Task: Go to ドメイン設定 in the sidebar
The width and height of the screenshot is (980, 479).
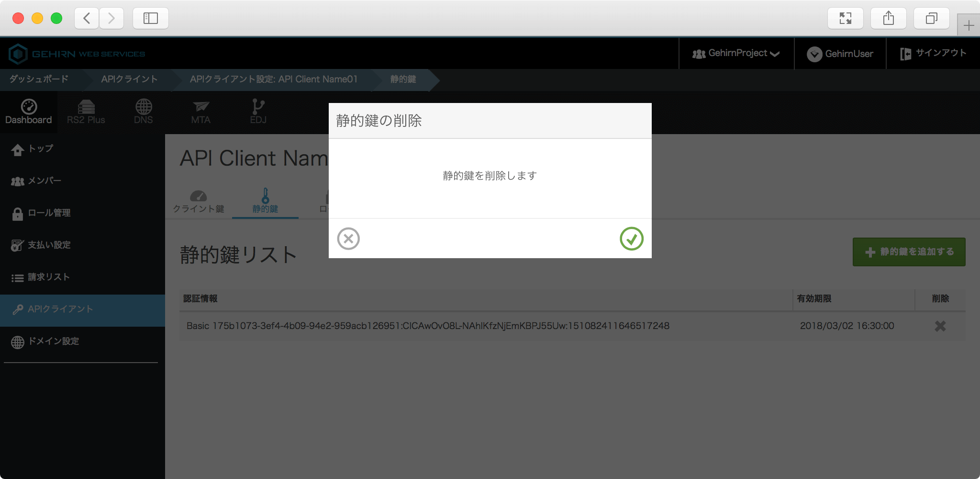Action: (x=53, y=342)
